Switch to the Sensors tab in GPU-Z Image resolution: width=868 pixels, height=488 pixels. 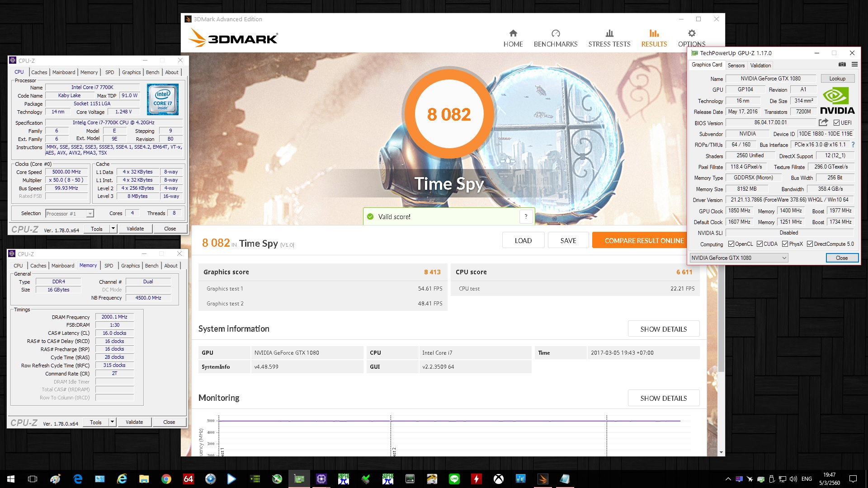pyautogui.click(x=736, y=66)
